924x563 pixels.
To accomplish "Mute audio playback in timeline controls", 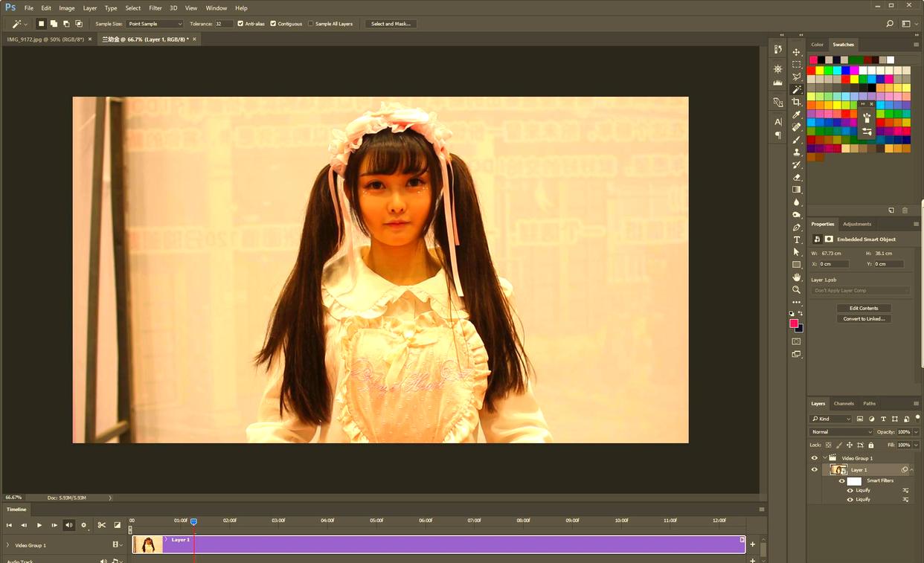I will coord(69,525).
